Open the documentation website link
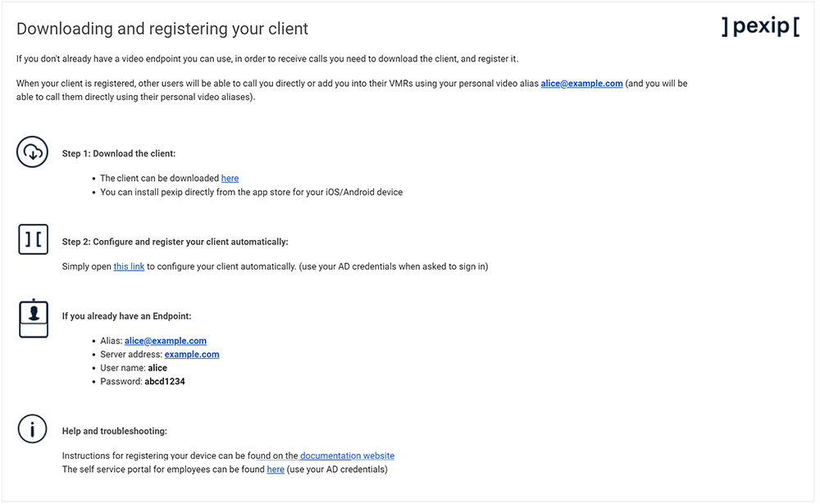Viewport: 820px width, 504px height. coord(347,456)
